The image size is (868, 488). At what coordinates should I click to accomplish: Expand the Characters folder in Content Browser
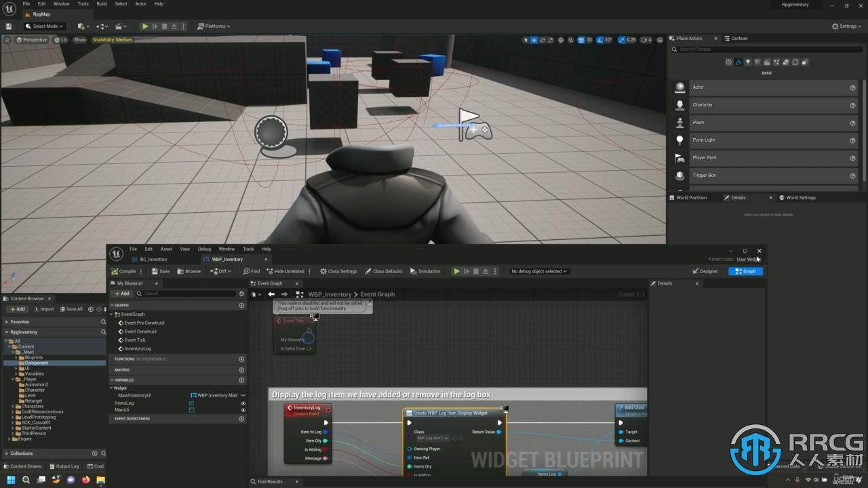click(x=14, y=407)
